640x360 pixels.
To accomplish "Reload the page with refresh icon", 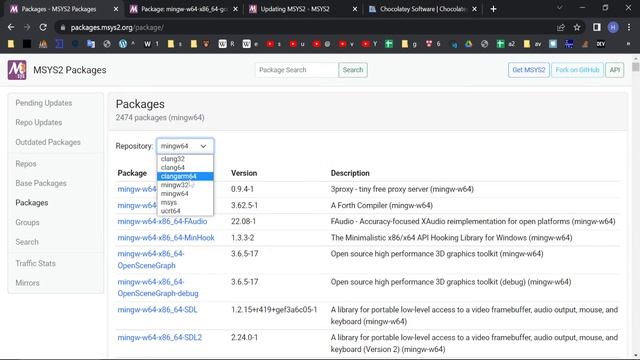I will [43, 27].
